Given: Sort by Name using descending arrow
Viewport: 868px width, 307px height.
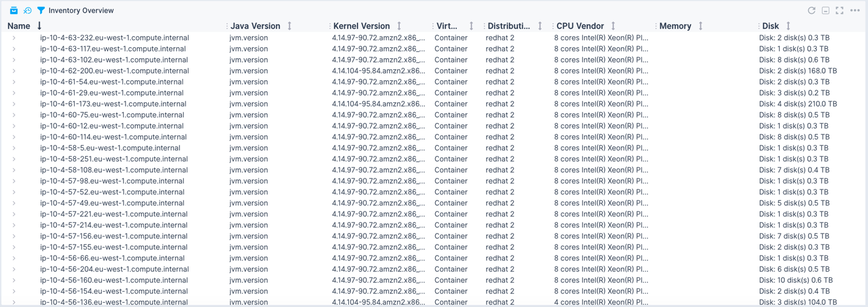Looking at the screenshot, I should 40,26.
